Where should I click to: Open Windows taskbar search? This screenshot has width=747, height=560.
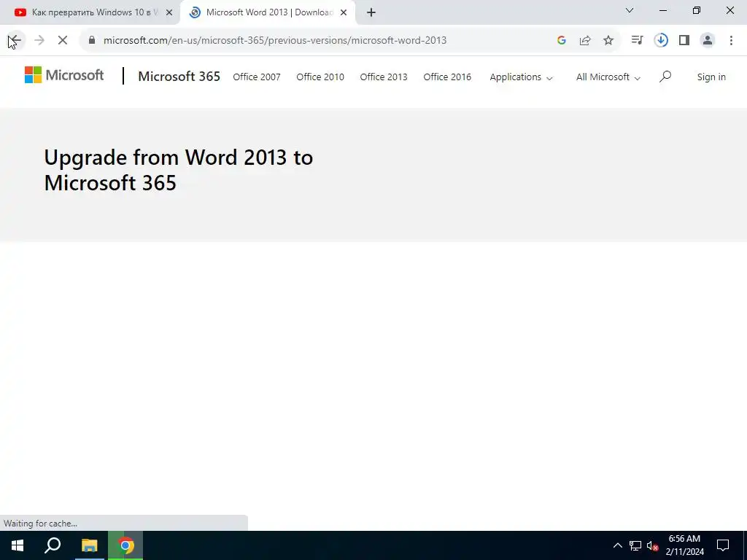click(53, 545)
